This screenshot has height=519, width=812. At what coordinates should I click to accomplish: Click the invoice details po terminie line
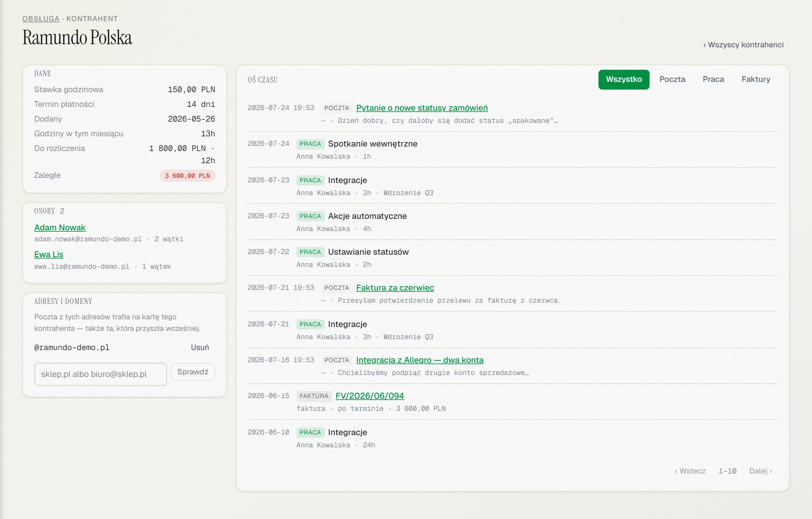pyautogui.click(x=371, y=408)
